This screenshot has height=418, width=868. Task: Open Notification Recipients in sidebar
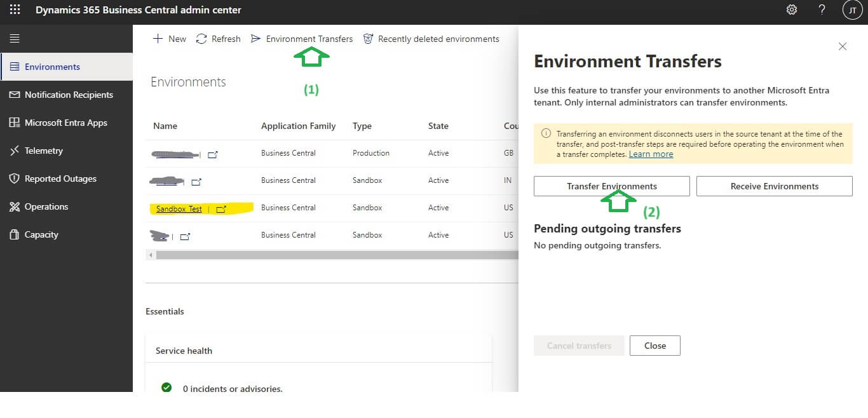tap(66, 95)
